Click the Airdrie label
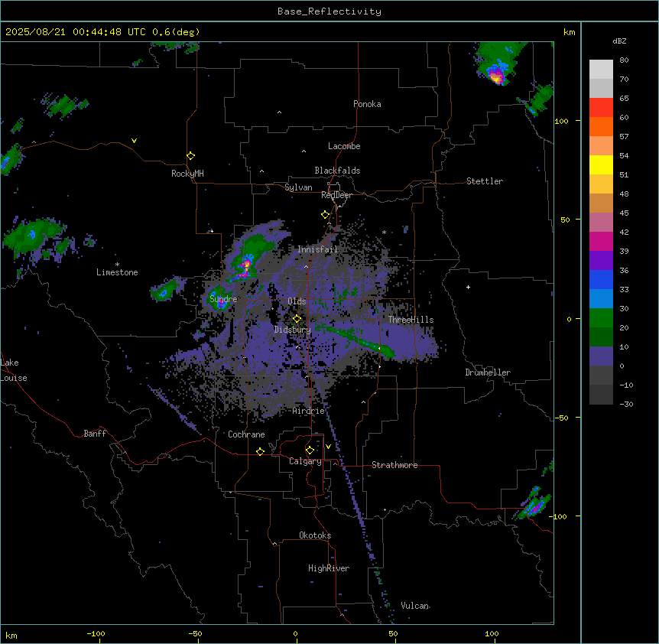Image resolution: width=659 pixels, height=644 pixels. click(x=308, y=411)
